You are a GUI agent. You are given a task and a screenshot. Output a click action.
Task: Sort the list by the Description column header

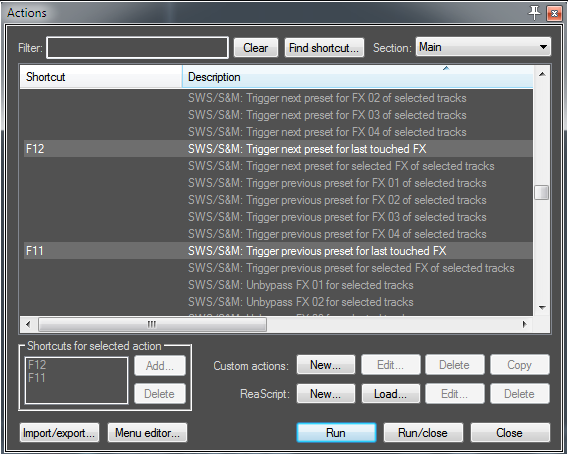358,77
